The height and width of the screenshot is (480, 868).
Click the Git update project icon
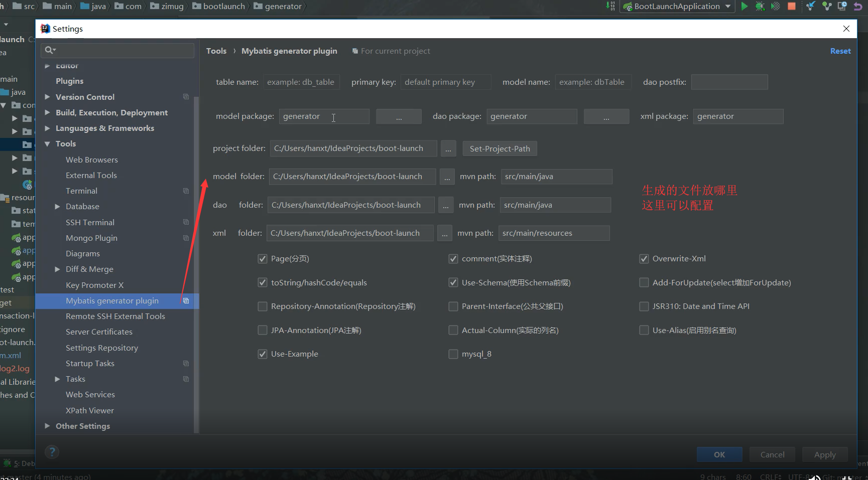pyautogui.click(x=811, y=7)
